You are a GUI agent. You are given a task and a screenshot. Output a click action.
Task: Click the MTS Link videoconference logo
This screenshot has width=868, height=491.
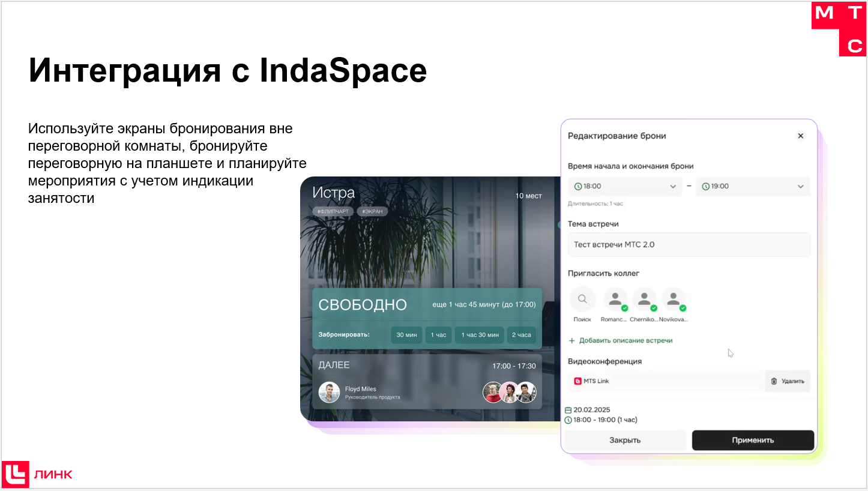click(578, 381)
